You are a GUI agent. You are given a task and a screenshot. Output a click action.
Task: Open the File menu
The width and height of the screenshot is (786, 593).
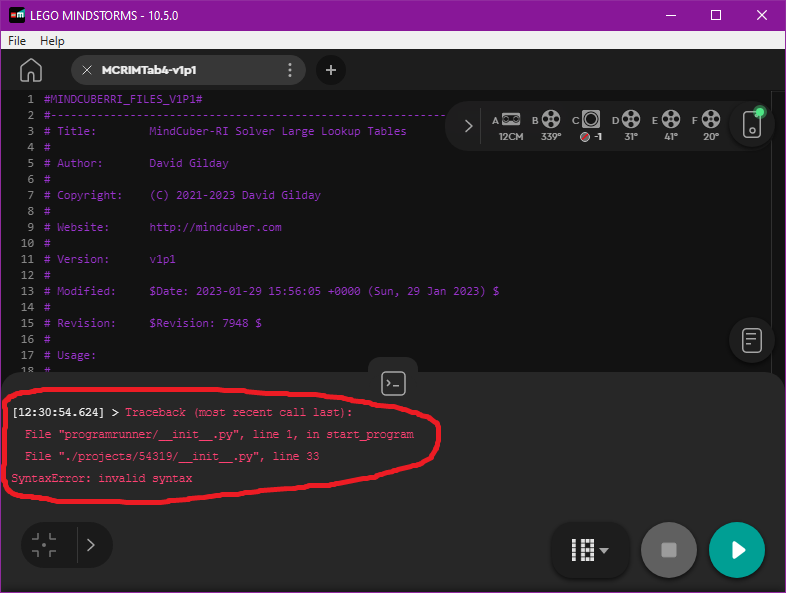17,41
